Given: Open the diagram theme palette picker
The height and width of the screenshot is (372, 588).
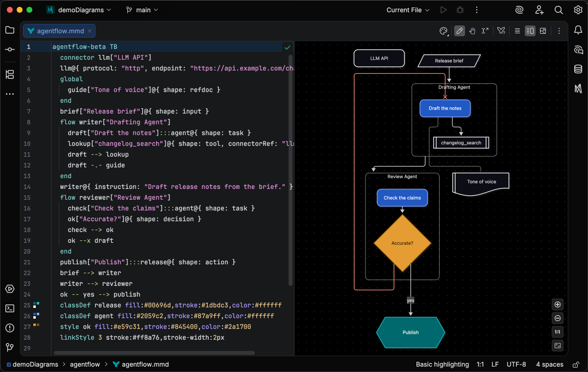Looking at the screenshot, I should (x=443, y=31).
